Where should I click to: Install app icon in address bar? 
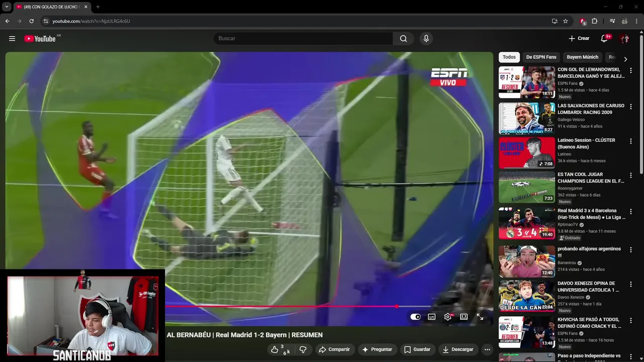click(554, 21)
